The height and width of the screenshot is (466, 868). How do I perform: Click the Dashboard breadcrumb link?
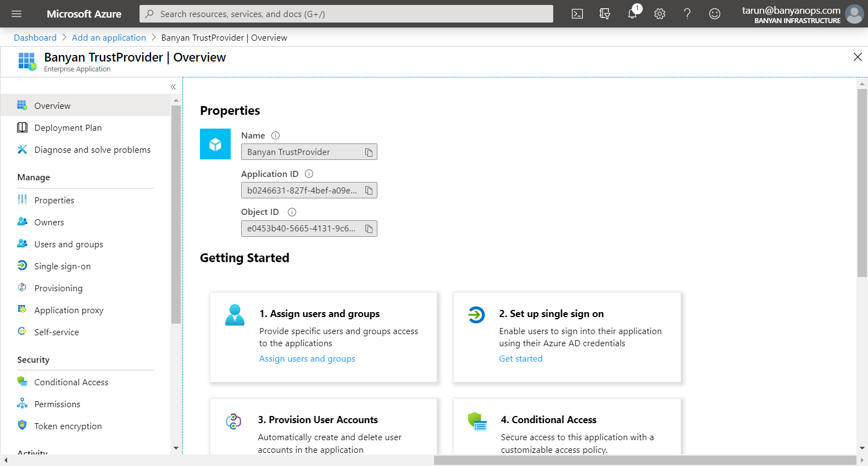tap(35, 37)
